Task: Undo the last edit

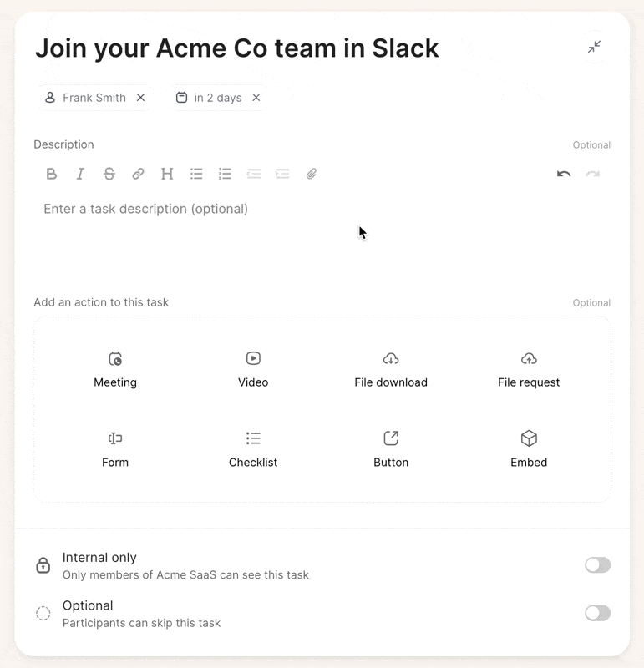Action: click(x=564, y=174)
